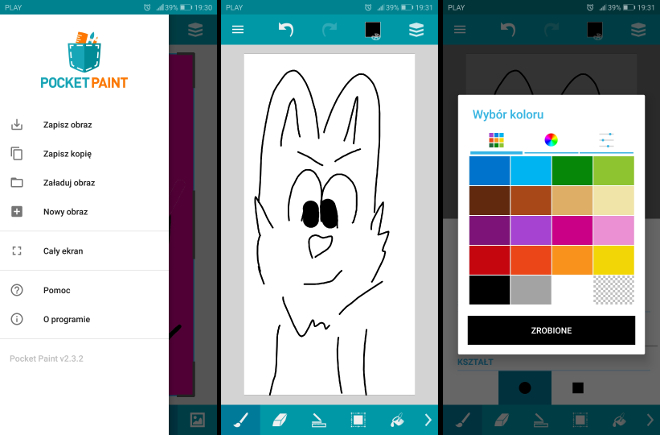The height and width of the screenshot is (435, 660).
Task: Toggle Cały ekran fullscreen mode
Action: click(x=62, y=251)
